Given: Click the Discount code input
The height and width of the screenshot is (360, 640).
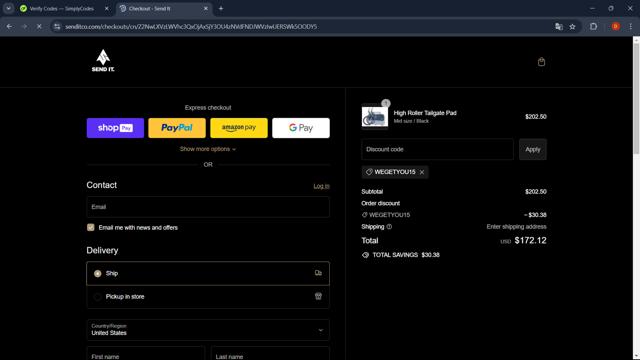Looking at the screenshot, I should point(437,149).
